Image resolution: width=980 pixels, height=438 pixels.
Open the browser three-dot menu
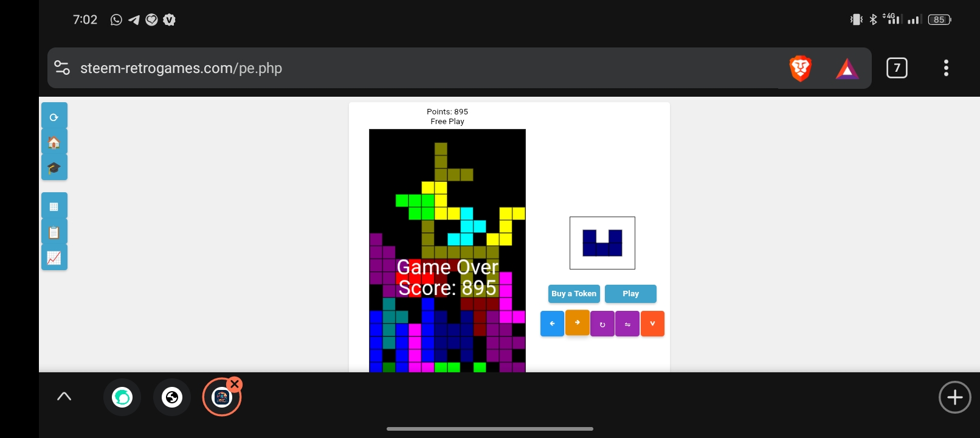pos(946,68)
